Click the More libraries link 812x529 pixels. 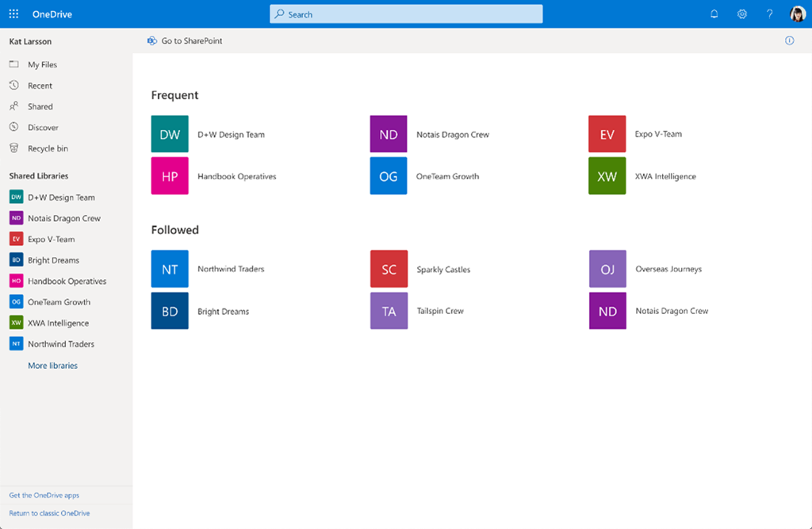click(x=52, y=365)
